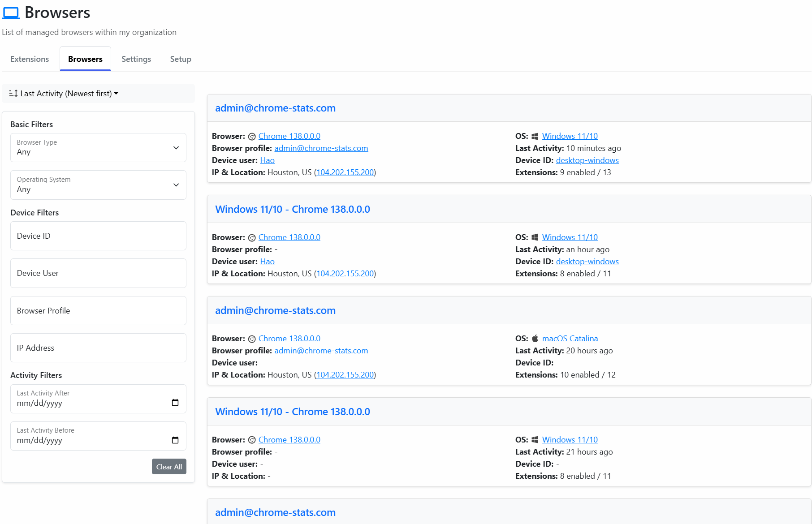Switch to the Extensions tab
Viewport: 812px width, 524px height.
[30, 59]
